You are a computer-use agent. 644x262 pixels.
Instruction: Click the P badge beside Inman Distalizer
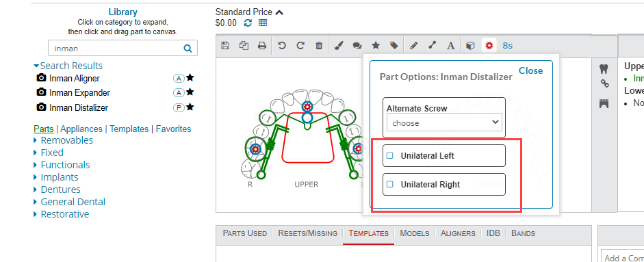click(x=179, y=107)
